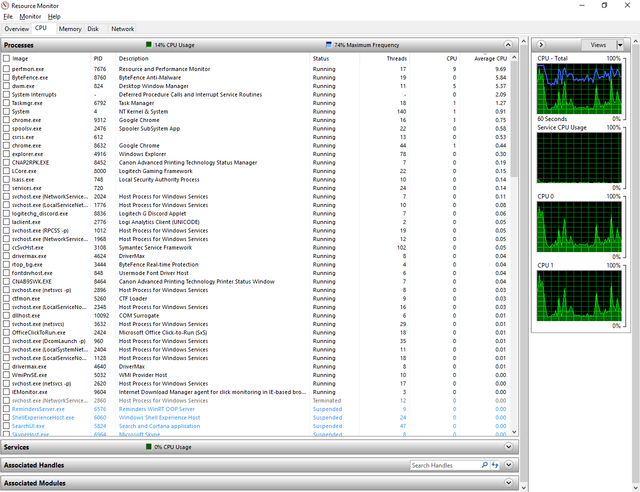Check the box for lsass.exe
The width and height of the screenshot is (640, 492).
click(7, 180)
